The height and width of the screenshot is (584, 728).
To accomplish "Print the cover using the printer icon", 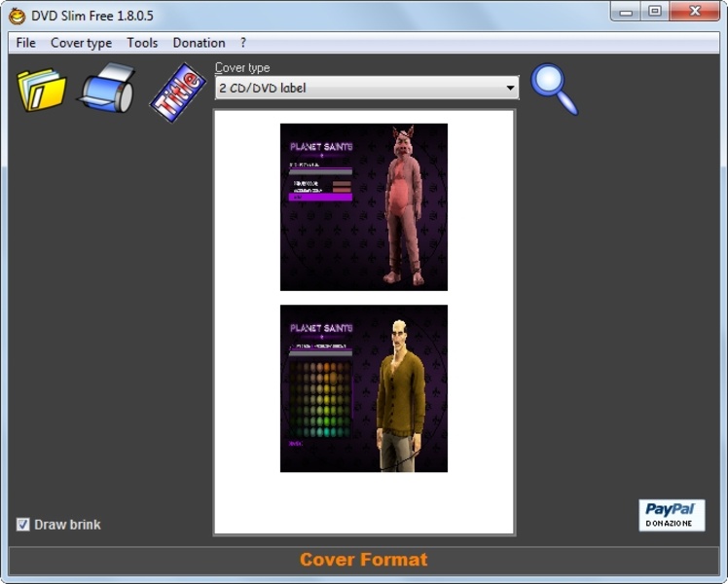I will coord(108,89).
